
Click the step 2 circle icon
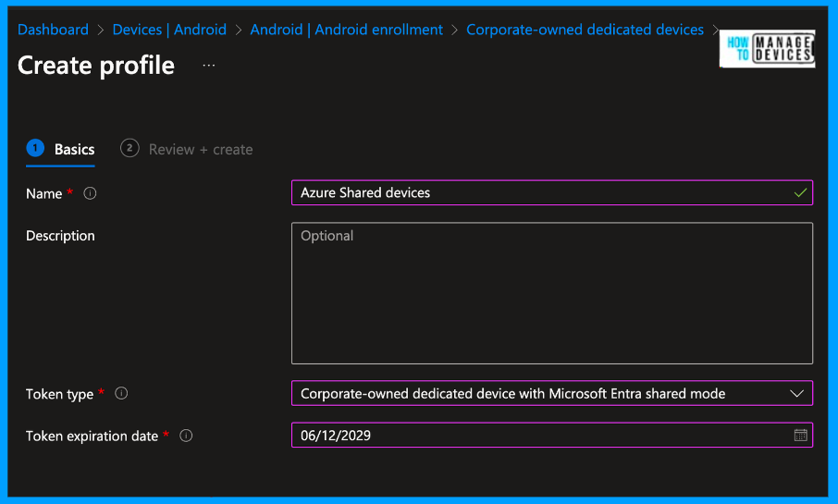(129, 148)
